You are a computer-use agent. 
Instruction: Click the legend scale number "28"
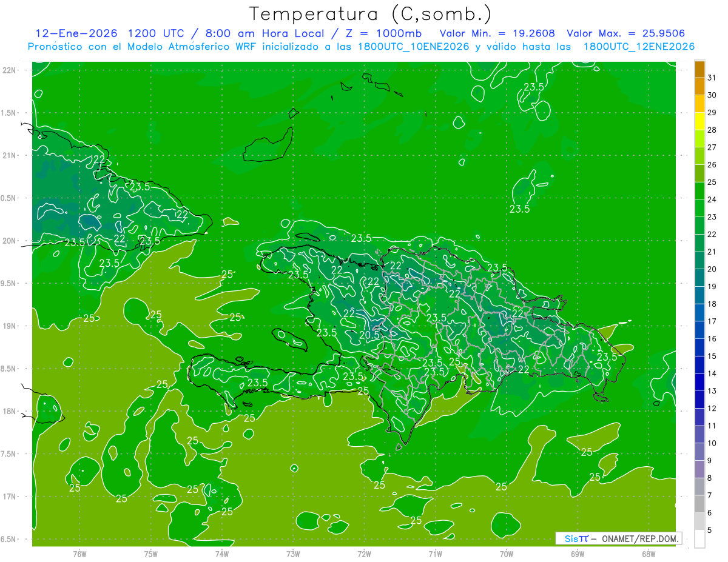pos(712,130)
